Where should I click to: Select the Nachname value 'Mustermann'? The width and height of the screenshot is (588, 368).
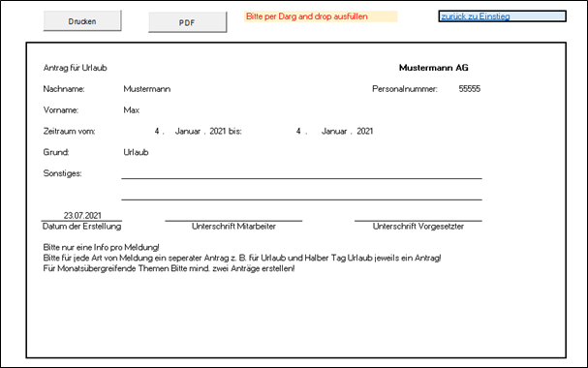point(147,89)
